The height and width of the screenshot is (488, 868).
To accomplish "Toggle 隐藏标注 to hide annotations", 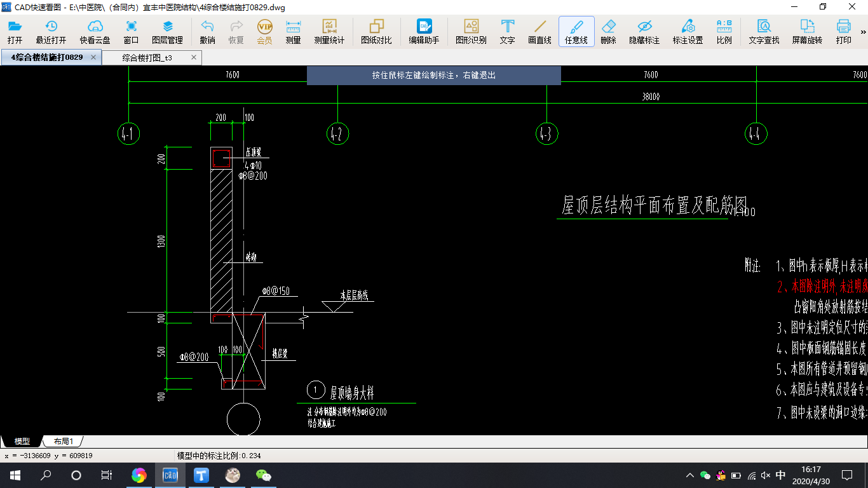I will pyautogui.click(x=644, y=32).
